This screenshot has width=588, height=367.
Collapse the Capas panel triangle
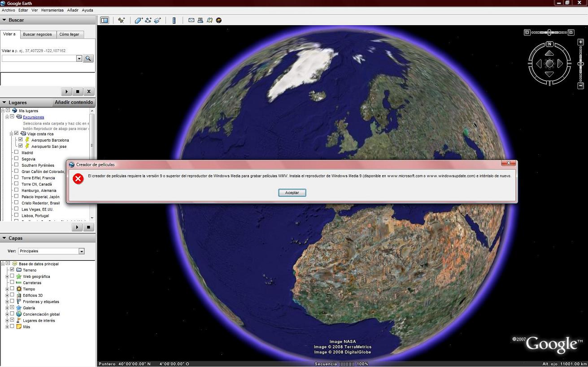click(4, 238)
